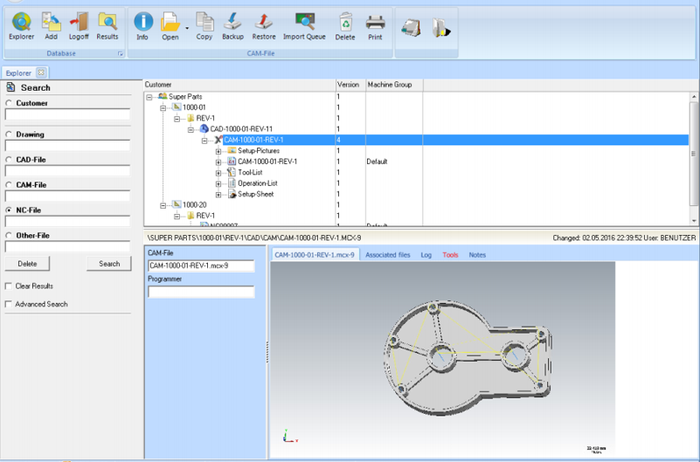The width and height of the screenshot is (700, 462).
Task: Select the CAM-File radio button
Action: 9,185
